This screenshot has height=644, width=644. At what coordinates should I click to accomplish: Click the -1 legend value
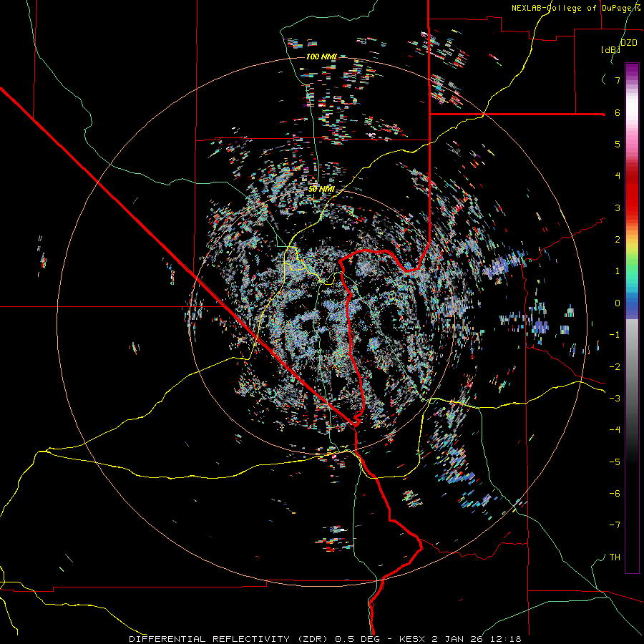(x=615, y=335)
